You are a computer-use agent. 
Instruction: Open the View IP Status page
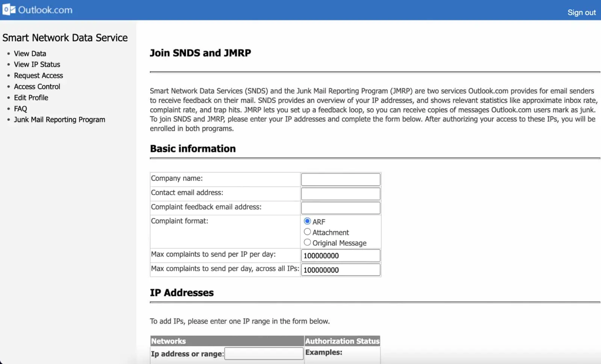(37, 65)
